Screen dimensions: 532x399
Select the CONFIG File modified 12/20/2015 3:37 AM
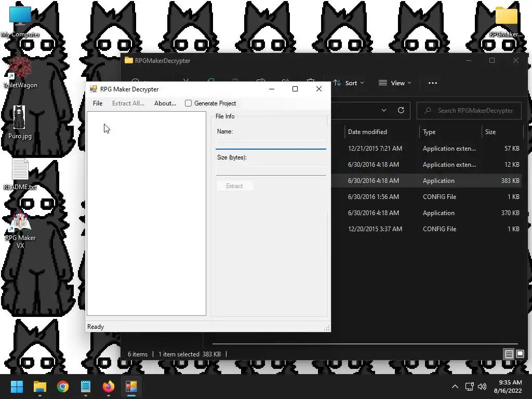tap(427, 229)
